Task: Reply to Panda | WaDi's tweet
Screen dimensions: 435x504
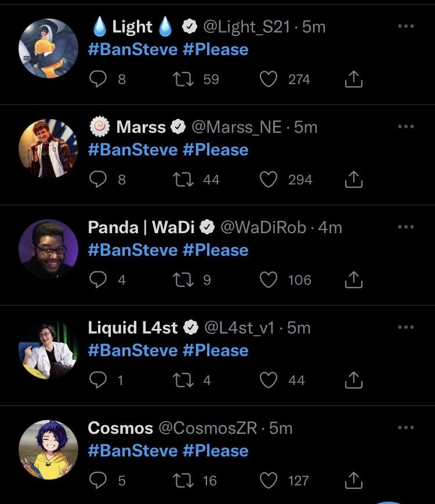Action: pyautogui.click(x=98, y=280)
